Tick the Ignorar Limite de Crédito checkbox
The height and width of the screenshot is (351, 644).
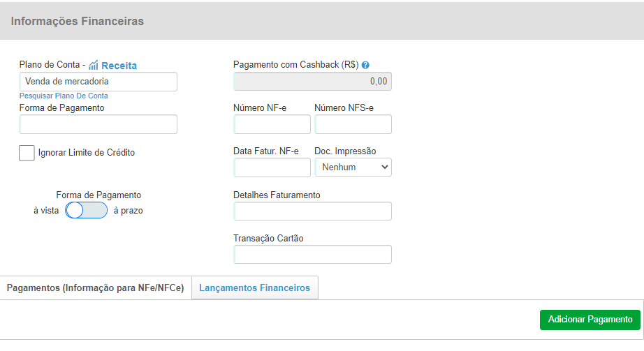(27, 153)
